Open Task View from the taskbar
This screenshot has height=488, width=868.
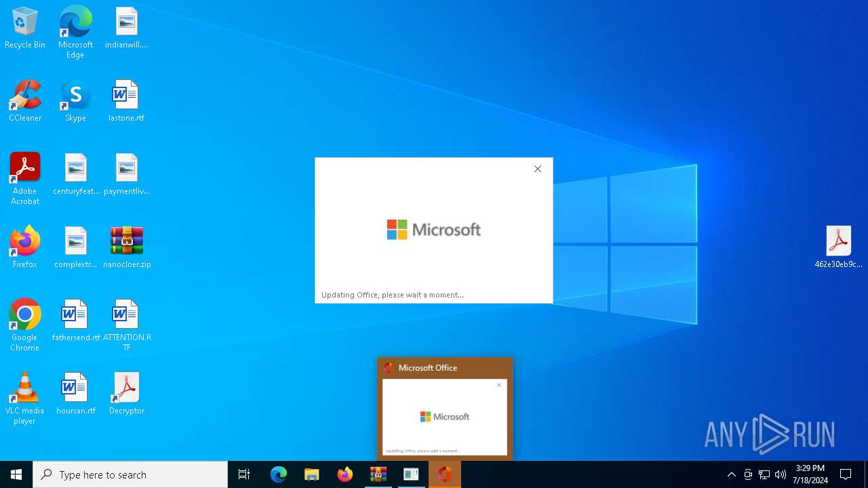click(244, 474)
